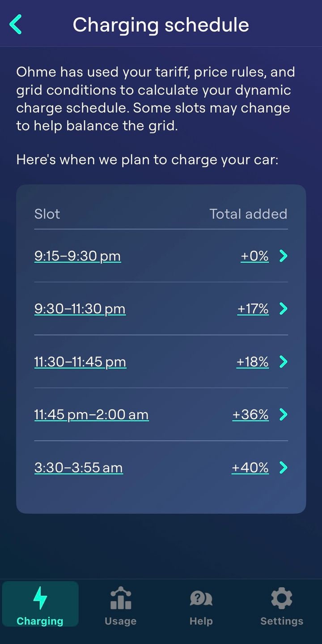322x644 pixels.
Task: Open the 3:30–3:55 am slot link
Action: point(78,468)
